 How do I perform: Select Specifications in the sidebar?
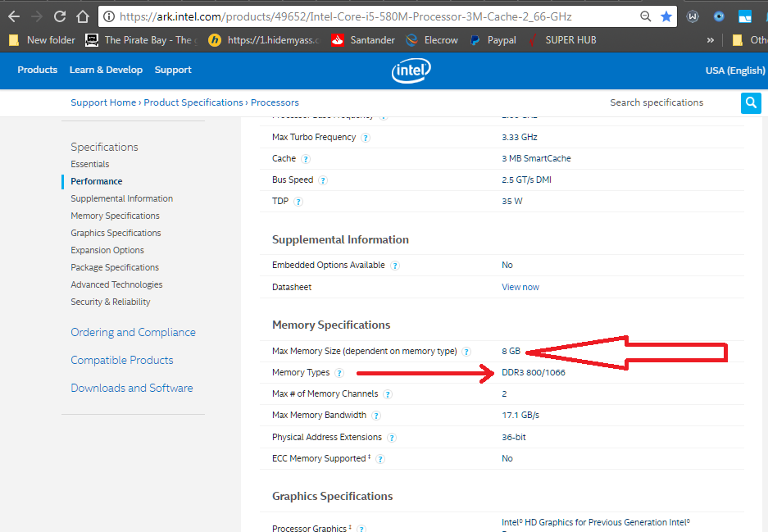pyautogui.click(x=104, y=147)
